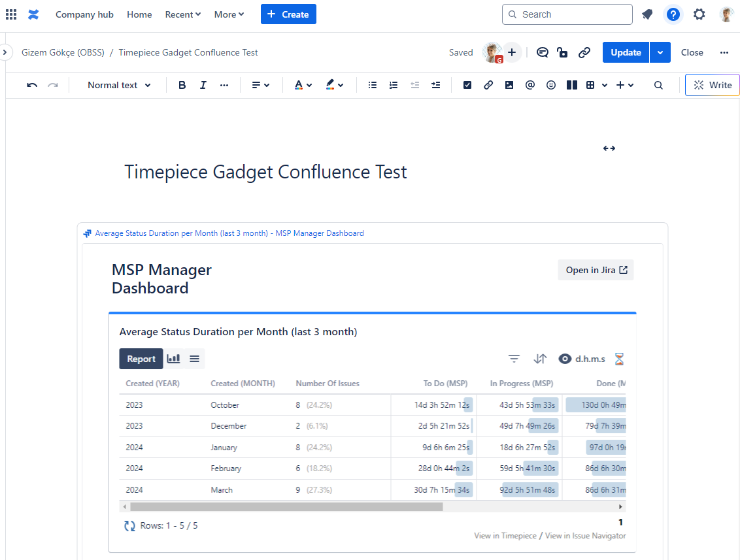The width and height of the screenshot is (740, 560).
Task: Follow the View in Issue Navigator link
Action: coord(585,536)
